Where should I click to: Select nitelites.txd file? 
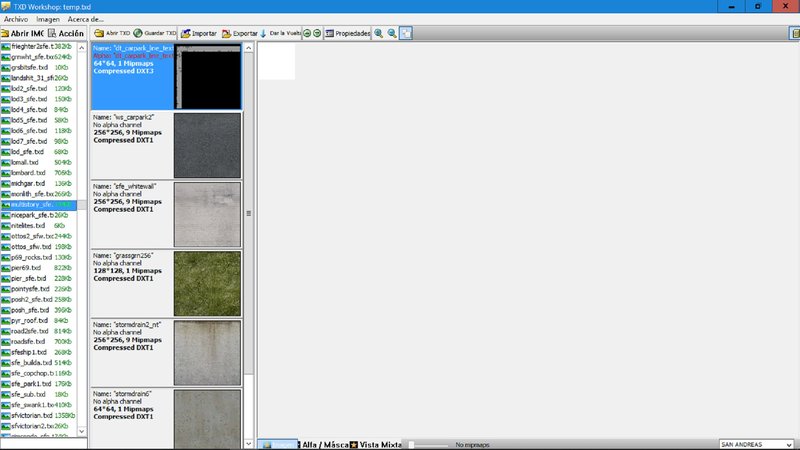coord(39,226)
